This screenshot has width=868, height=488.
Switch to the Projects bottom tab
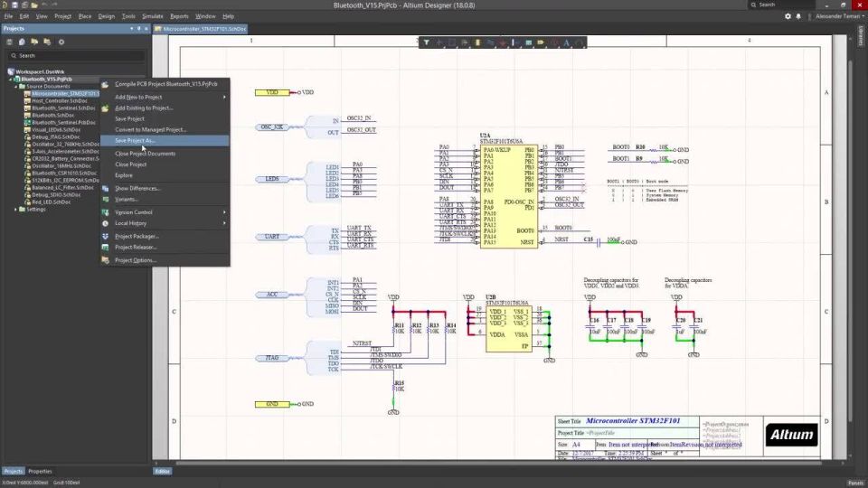coord(13,472)
